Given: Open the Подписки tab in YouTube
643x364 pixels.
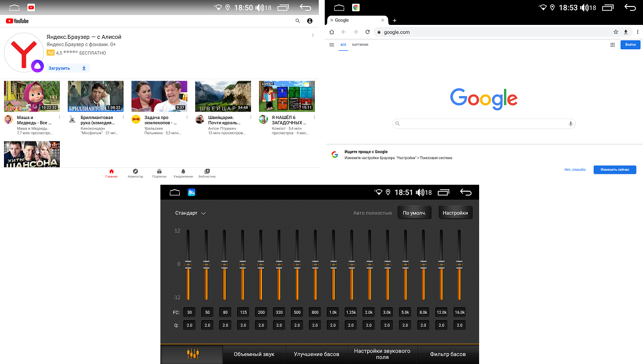Looking at the screenshot, I should pos(159,173).
